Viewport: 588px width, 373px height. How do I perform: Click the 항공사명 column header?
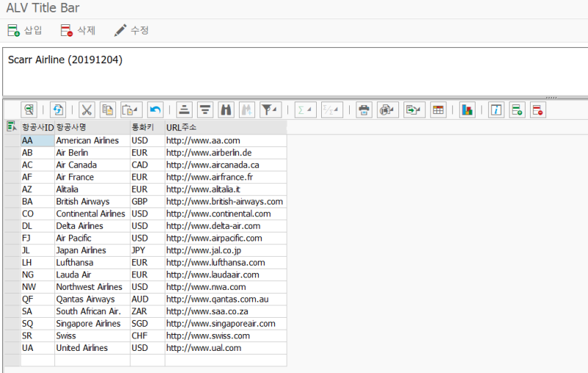93,127
